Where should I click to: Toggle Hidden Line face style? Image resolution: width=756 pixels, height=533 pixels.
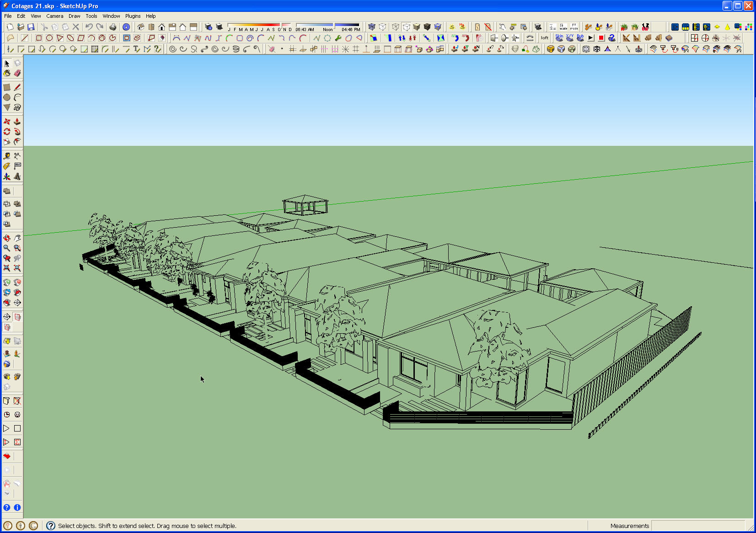click(x=406, y=27)
